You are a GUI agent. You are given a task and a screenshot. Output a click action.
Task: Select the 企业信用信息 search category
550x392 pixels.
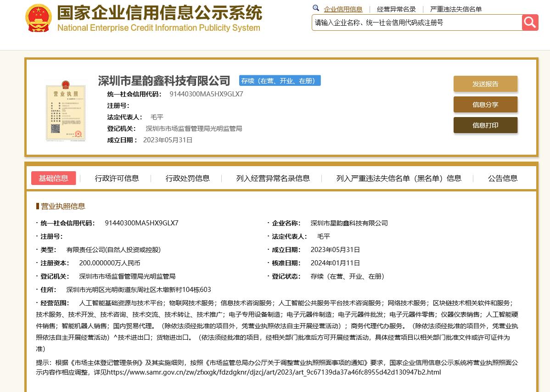click(x=343, y=9)
